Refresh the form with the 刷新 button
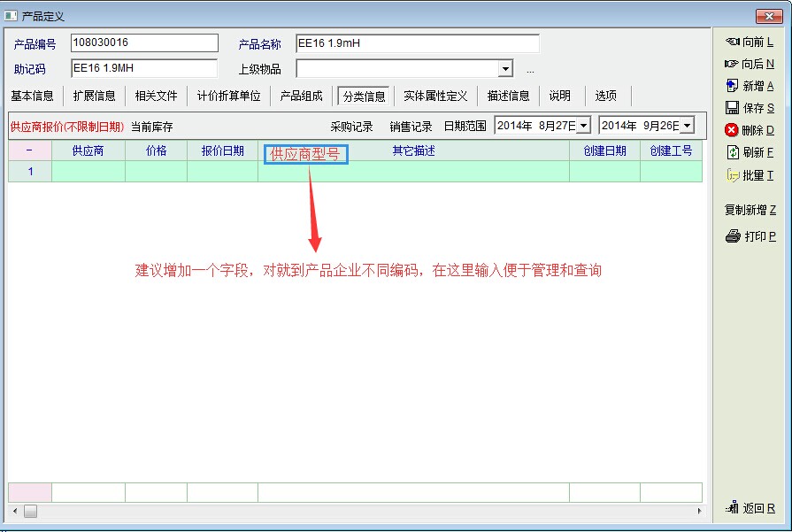This screenshot has width=792, height=532. [x=749, y=152]
